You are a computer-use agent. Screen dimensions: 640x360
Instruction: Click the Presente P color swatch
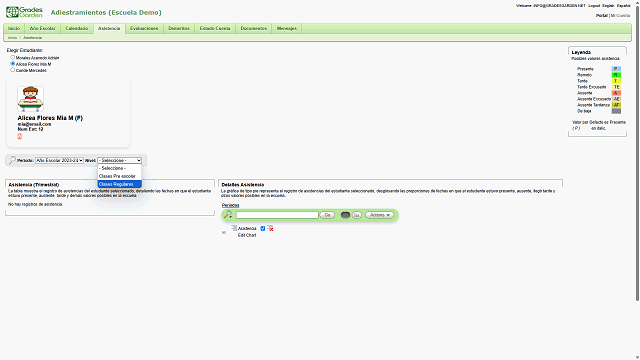(616, 69)
